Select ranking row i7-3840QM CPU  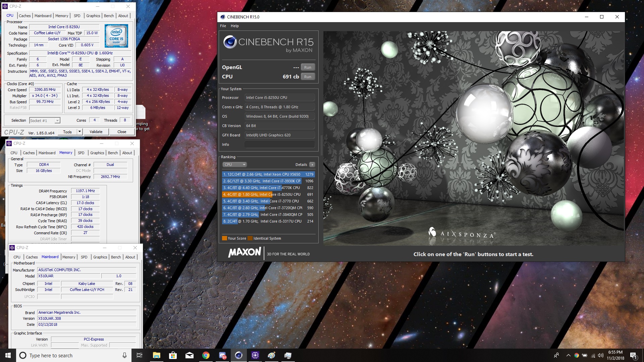pos(268,215)
